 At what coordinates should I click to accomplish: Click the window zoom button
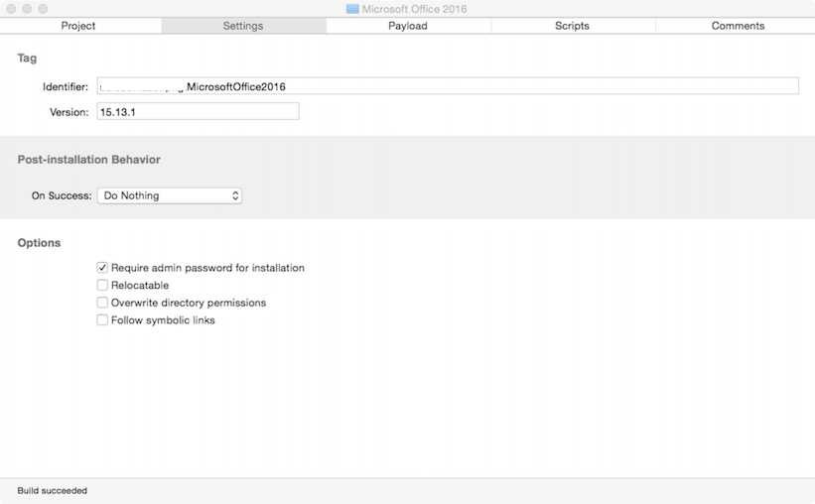[43, 9]
